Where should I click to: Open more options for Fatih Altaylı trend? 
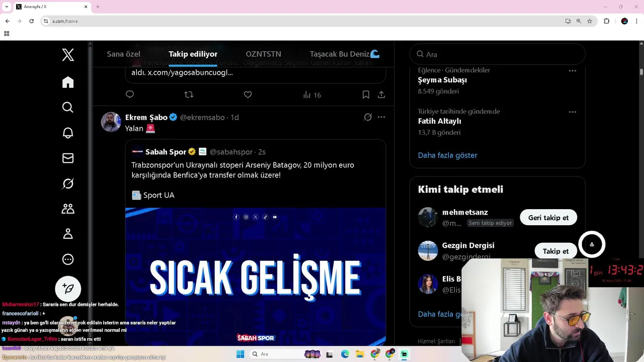click(x=573, y=112)
